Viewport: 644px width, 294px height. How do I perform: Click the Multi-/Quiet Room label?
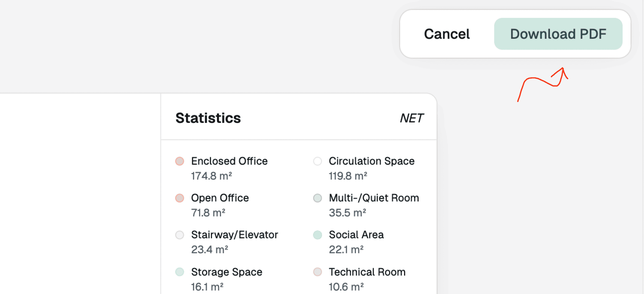click(x=374, y=198)
